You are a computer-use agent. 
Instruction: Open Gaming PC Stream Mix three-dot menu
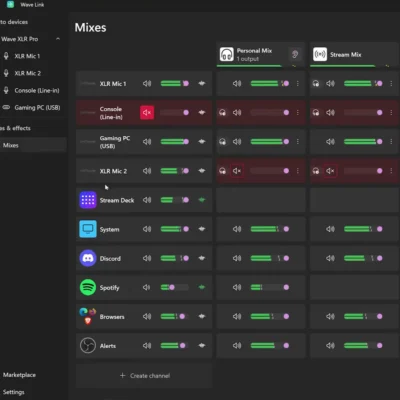tap(391, 142)
